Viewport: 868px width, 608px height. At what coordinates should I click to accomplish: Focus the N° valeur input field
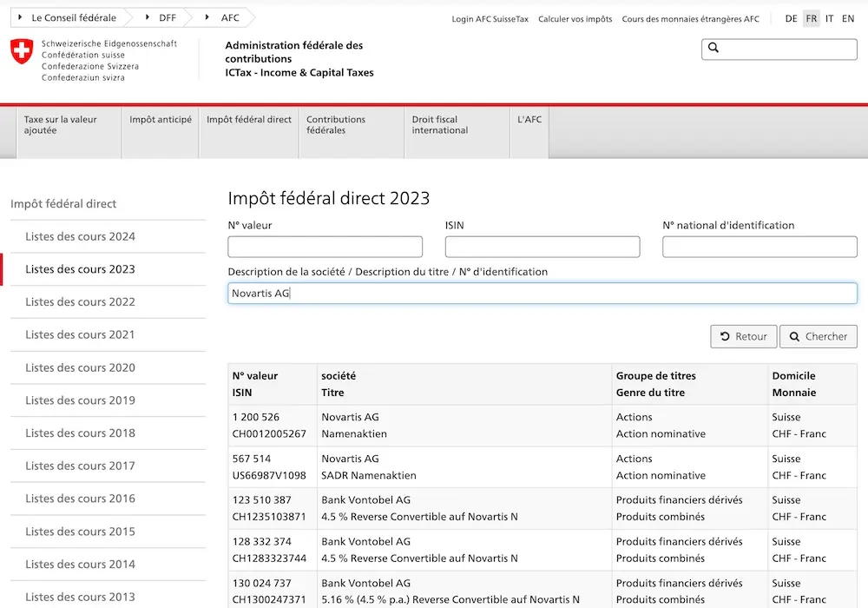(x=325, y=248)
